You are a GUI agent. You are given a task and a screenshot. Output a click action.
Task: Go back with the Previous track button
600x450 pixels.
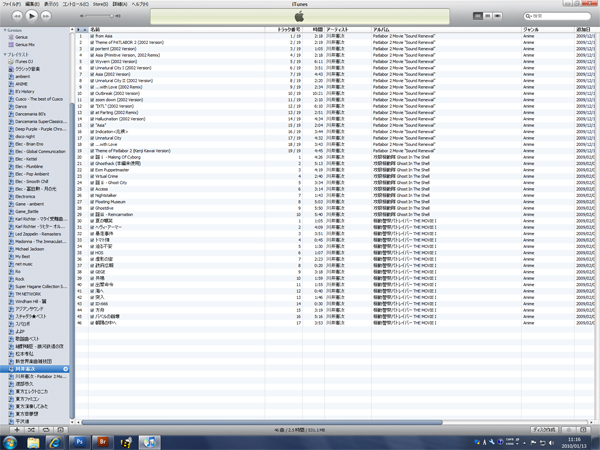(17, 16)
